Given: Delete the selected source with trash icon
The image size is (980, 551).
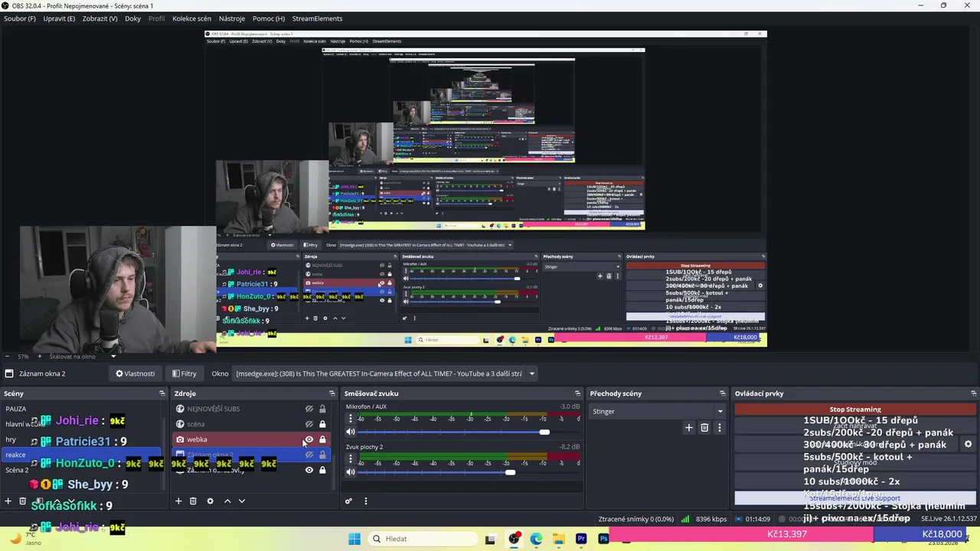Looking at the screenshot, I should [194, 501].
